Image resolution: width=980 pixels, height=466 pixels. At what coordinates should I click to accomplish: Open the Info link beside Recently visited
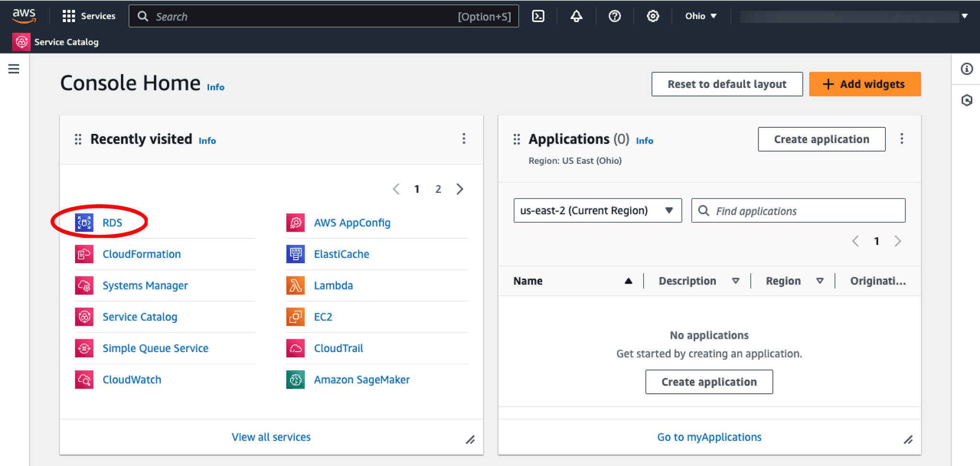coord(207,141)
